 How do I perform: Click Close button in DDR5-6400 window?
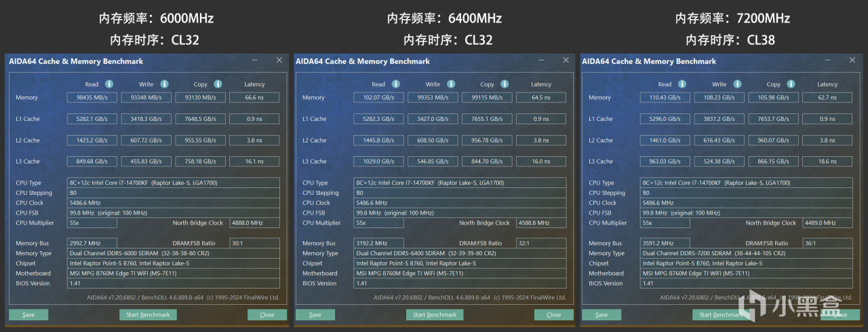554,315
